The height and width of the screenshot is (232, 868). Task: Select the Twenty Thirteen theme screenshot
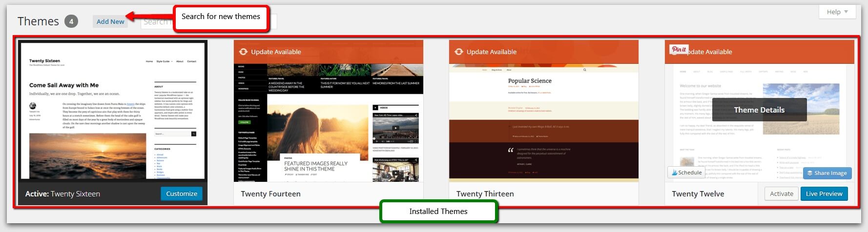click(543, 122)
